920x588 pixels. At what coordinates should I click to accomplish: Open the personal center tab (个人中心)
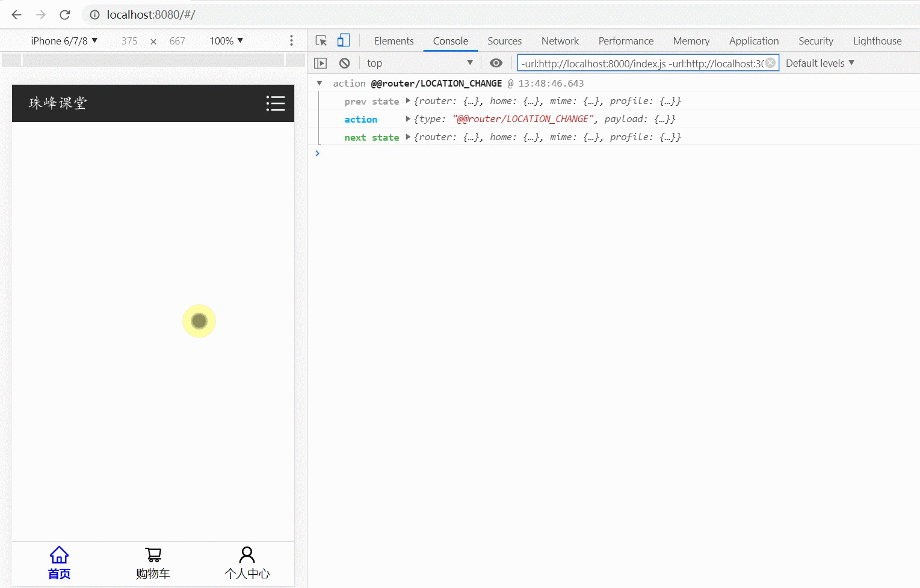[x=247, y=563]
